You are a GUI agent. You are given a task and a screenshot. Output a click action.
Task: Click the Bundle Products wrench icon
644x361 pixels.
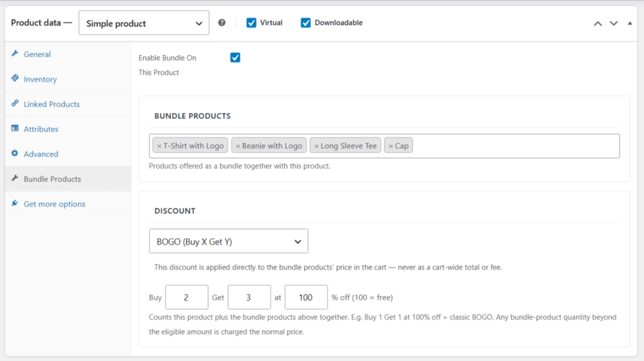(x=14, y=178)
